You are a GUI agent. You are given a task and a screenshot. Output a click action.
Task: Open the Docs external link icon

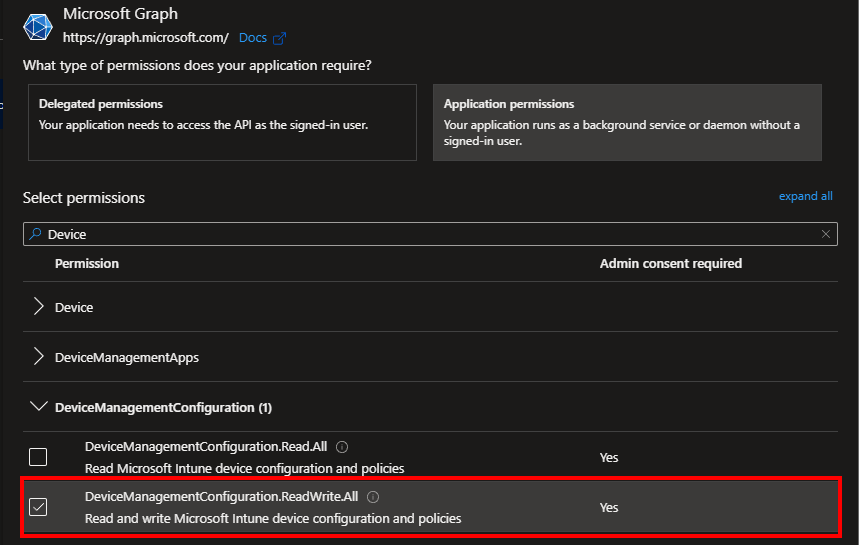[x=279, y=39]
